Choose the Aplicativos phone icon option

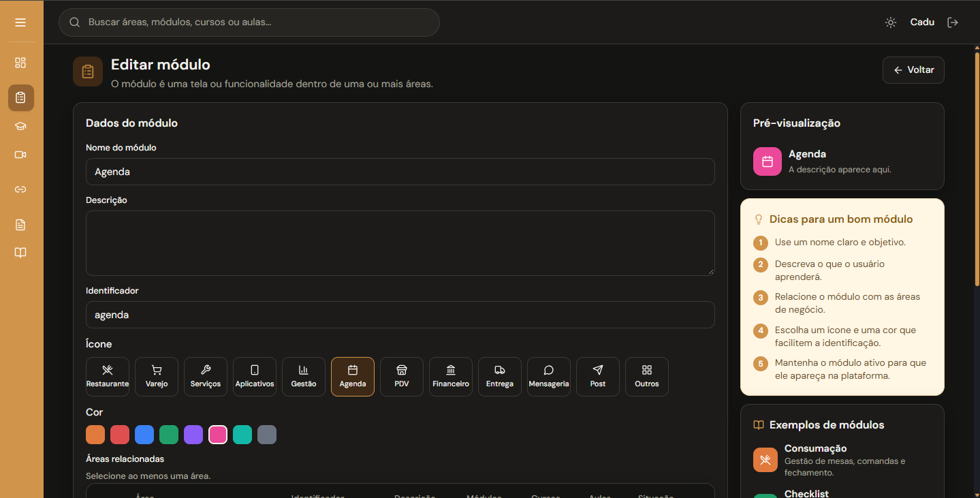(x=255, y=377)
